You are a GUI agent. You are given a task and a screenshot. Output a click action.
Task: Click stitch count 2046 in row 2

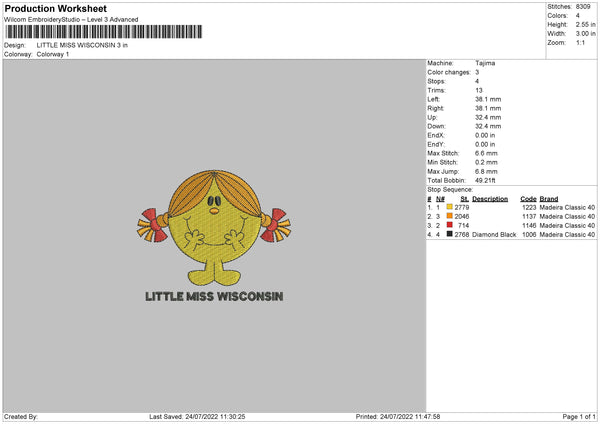(462, 216)
